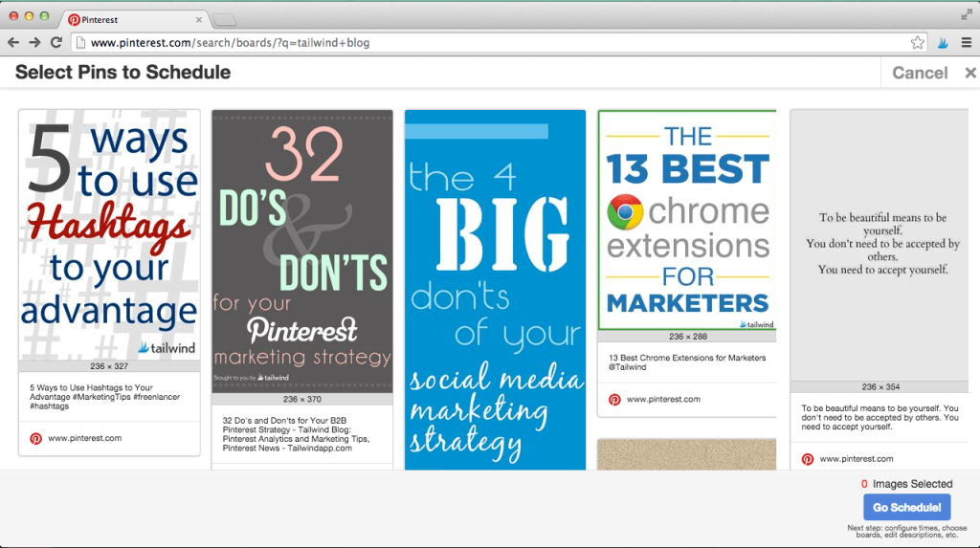980x548 pixels.
Task: Click macOS green zoom button
Action: [x=44, y=16]
